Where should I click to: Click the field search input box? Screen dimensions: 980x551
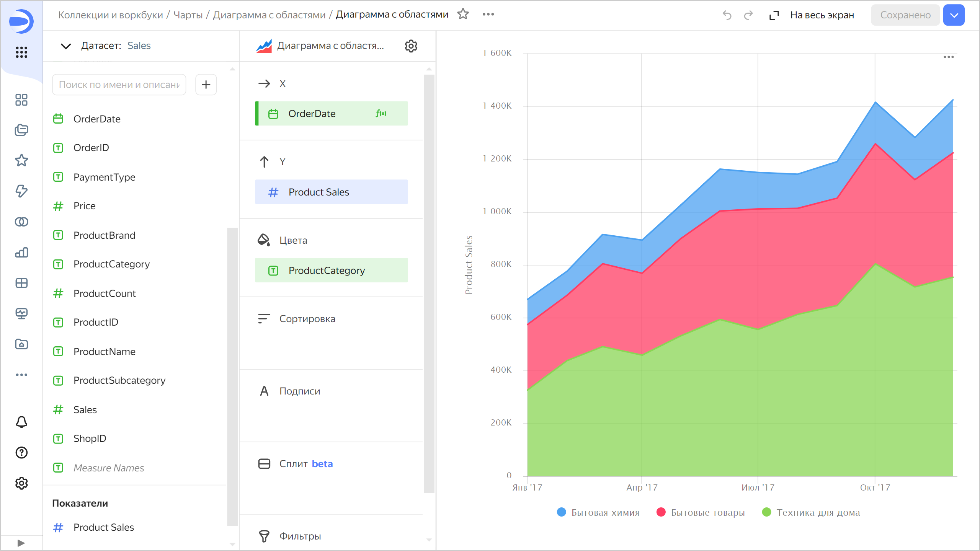(119, 85)
